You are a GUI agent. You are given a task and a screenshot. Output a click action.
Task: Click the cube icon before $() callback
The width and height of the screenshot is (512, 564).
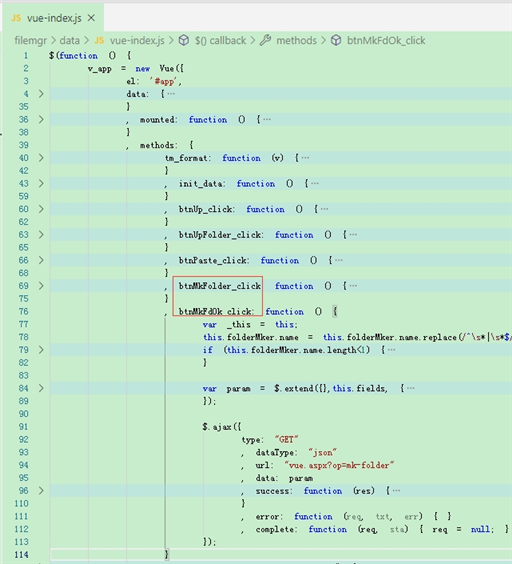click(x=184, y=40)
